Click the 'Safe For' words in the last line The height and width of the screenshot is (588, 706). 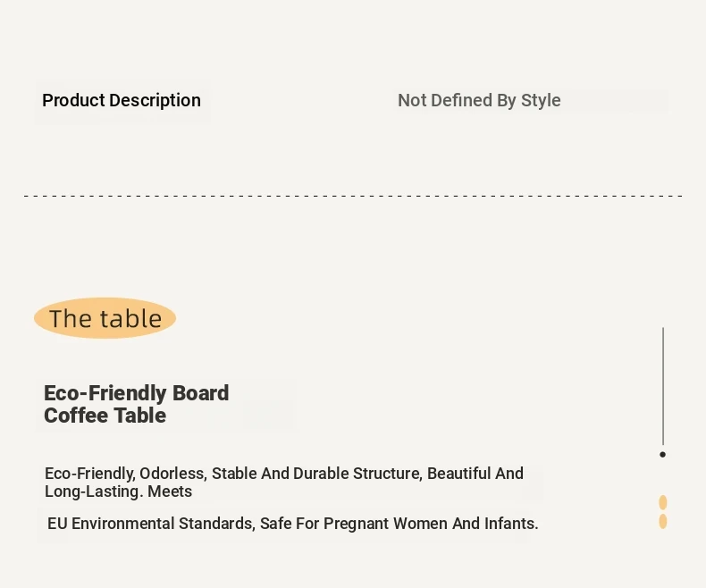290,524
